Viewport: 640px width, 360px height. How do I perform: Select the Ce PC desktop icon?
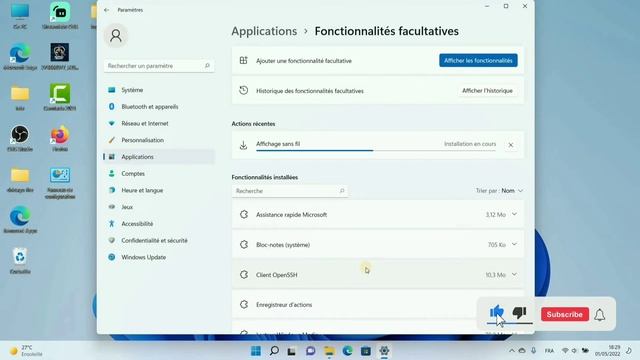point(20,16)
